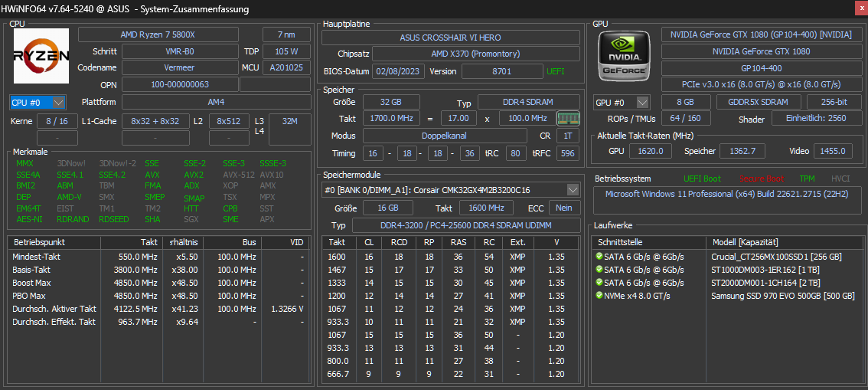The width and height of the screenshot is (868, 390).
Task: Select the AMD Ryzen 7 5800X name field
Action: pyautogui.click(x=158, y=34)
